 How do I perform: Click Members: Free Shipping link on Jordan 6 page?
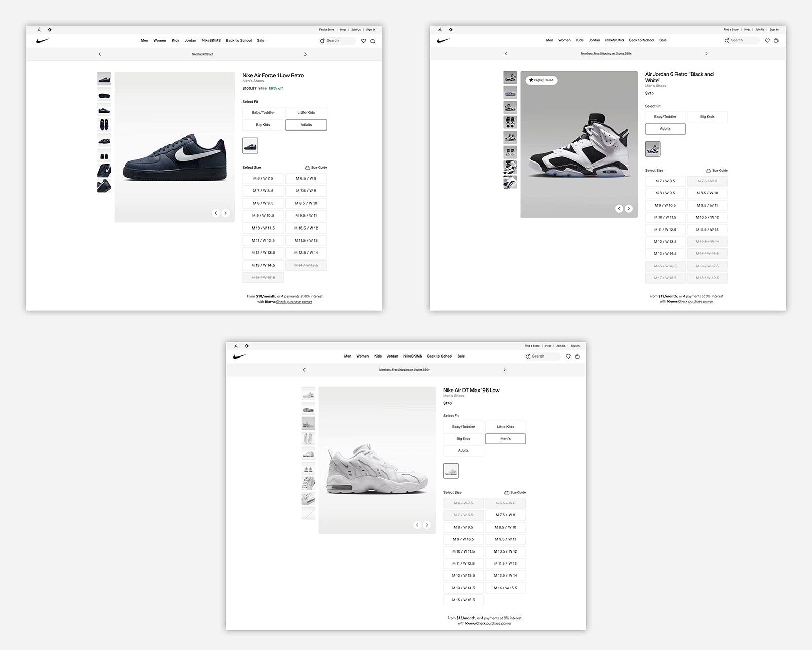pos(606,54)
